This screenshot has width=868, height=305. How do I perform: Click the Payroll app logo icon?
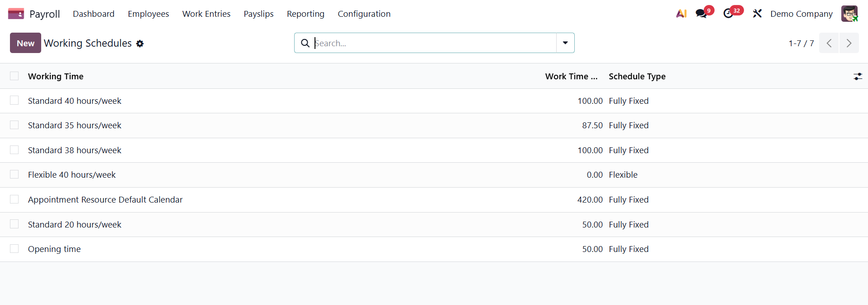point(16,14)
